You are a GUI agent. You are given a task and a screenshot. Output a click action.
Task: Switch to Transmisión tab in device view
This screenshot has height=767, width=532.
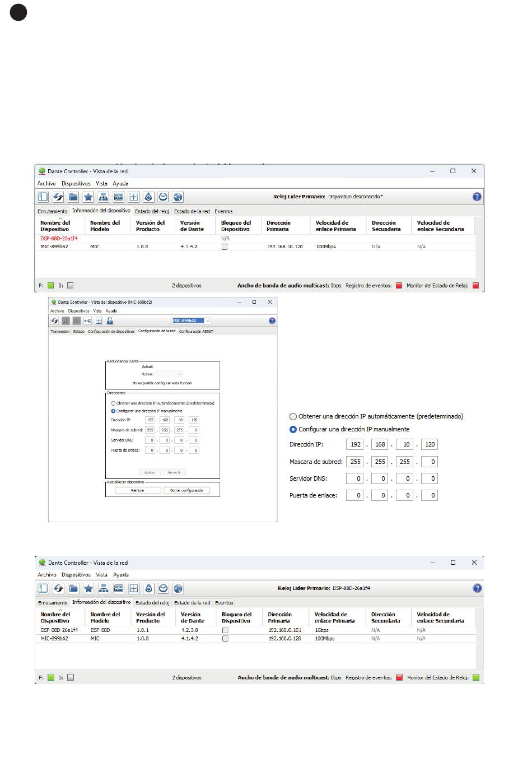tap(60, 331)
